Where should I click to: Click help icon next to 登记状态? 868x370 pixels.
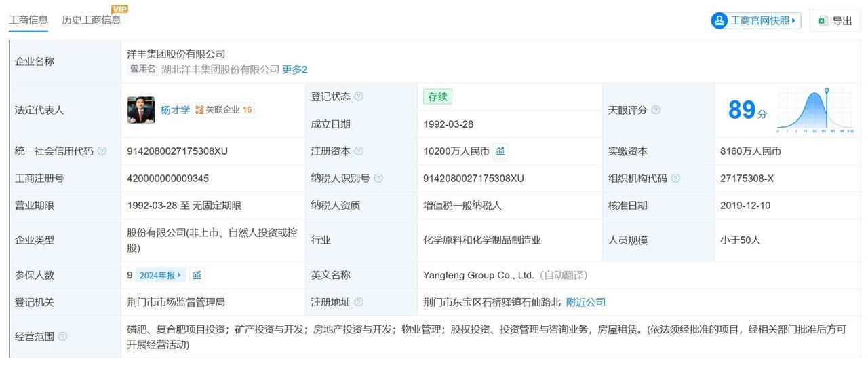pos(359,96)
